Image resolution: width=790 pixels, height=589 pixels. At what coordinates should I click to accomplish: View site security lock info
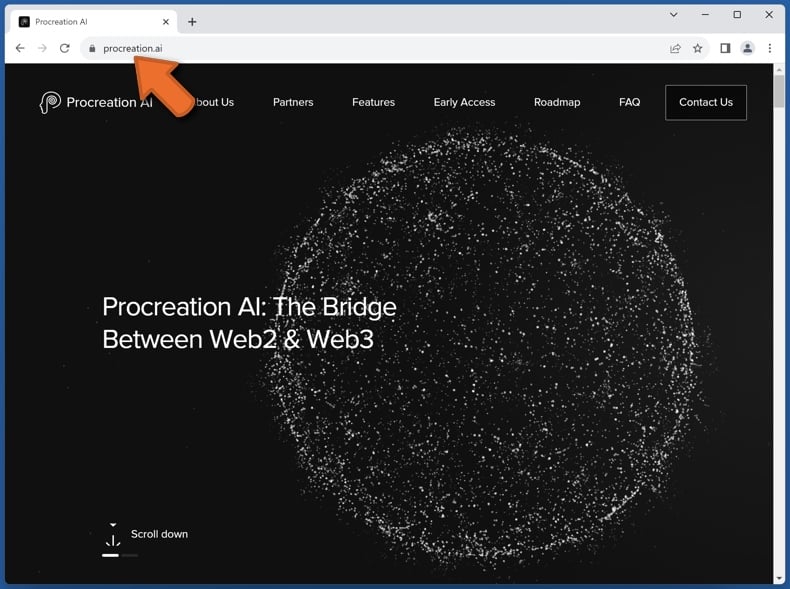(92, 48)
